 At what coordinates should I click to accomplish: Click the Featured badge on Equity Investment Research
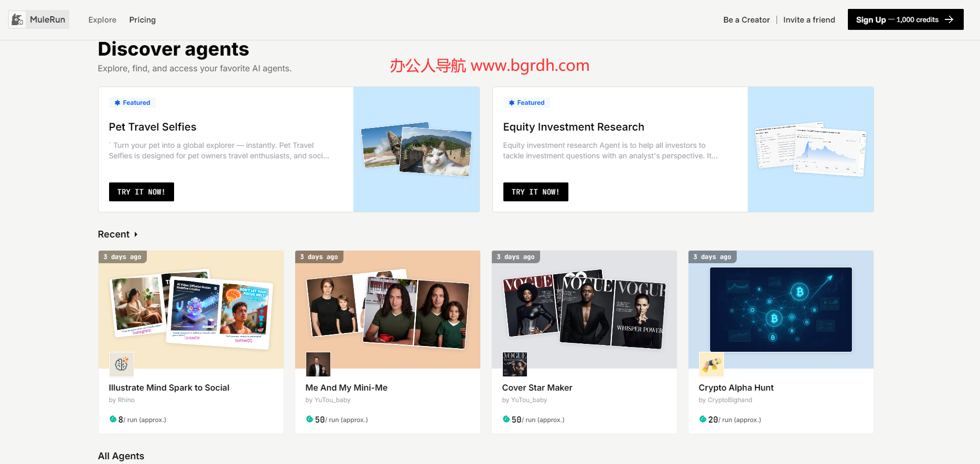pos(526,103)
